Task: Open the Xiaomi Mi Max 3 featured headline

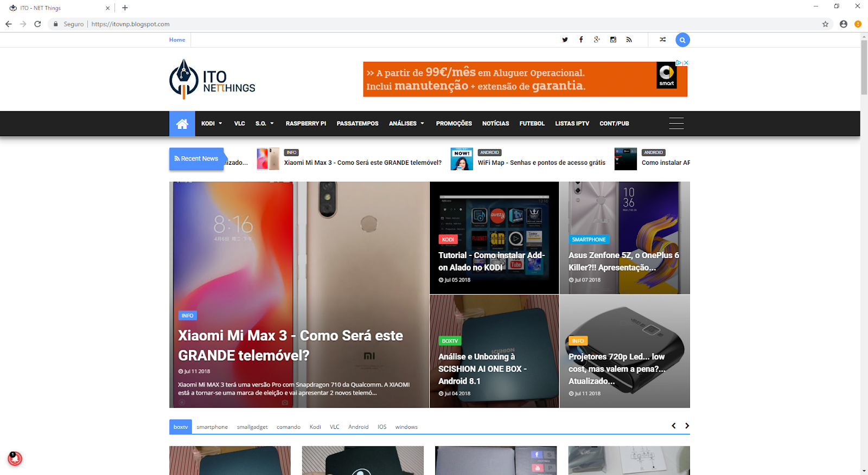Action: click(x=290, y=345)
